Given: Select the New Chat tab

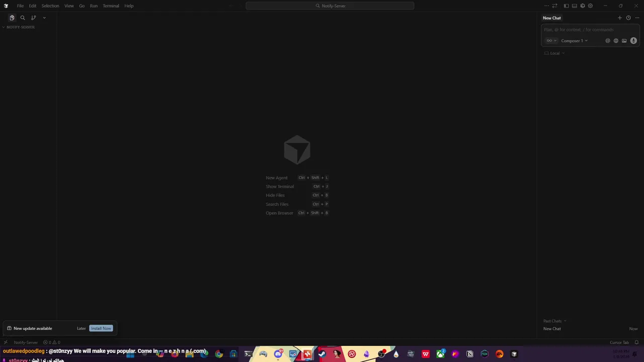Looking at the screenshot, I should [552, 18].
